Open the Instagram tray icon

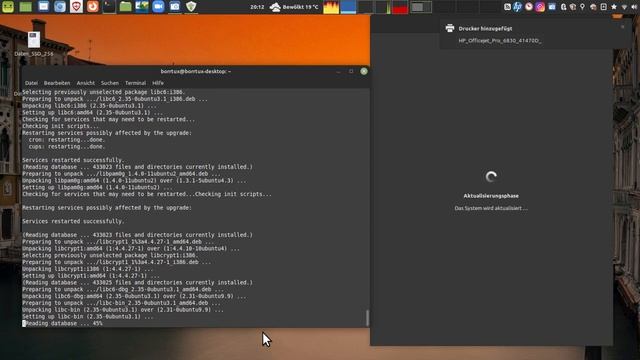540,7
